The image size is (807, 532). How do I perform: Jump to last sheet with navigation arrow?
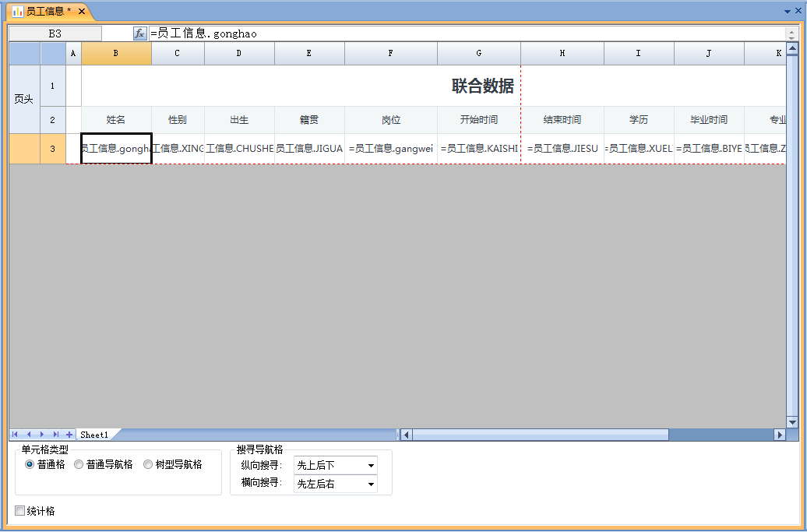pyautogui.click(x=55, y=435)
